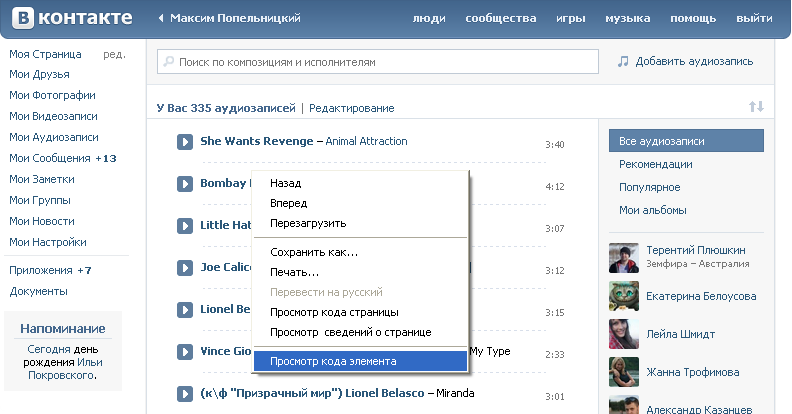Play the Vince Gio track
The image size is (792, 414).
tap(185, 352)
